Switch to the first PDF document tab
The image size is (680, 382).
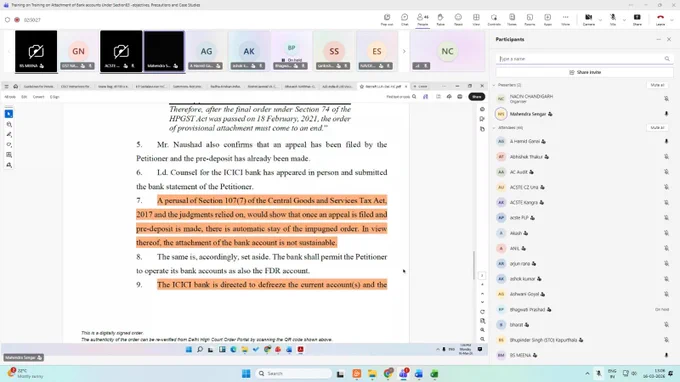[39, 86]
